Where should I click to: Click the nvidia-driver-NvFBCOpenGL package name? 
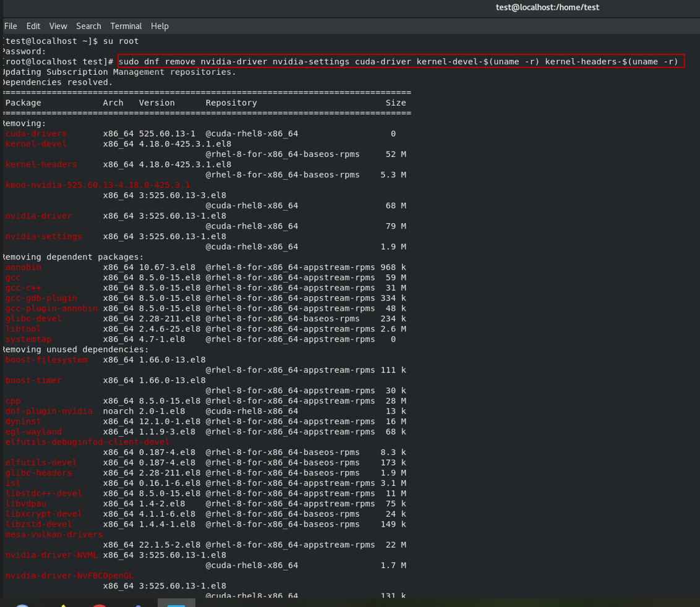coord(70,575)
